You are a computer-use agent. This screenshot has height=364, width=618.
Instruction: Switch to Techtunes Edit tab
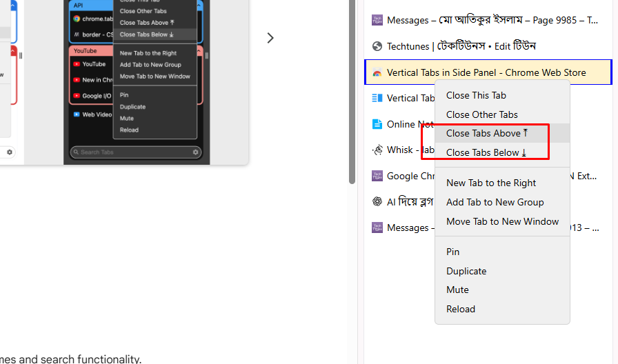[x=488, y=46]
